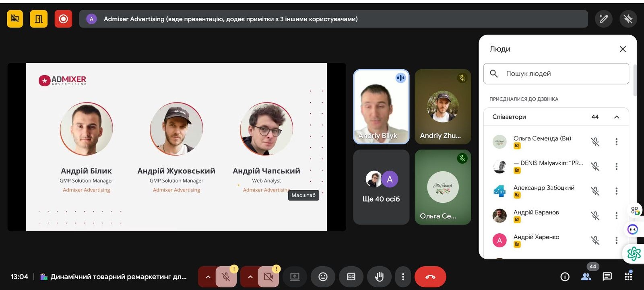Viewport: 644px width, 290px height.
Task: Mute Андрій Баранов's microphone
Action: coord(595,216)
